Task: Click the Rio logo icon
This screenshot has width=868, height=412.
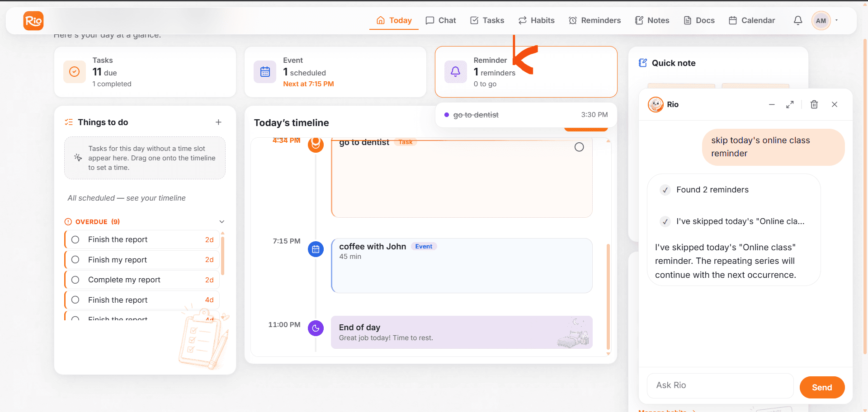Action: (x=33, y=21)
